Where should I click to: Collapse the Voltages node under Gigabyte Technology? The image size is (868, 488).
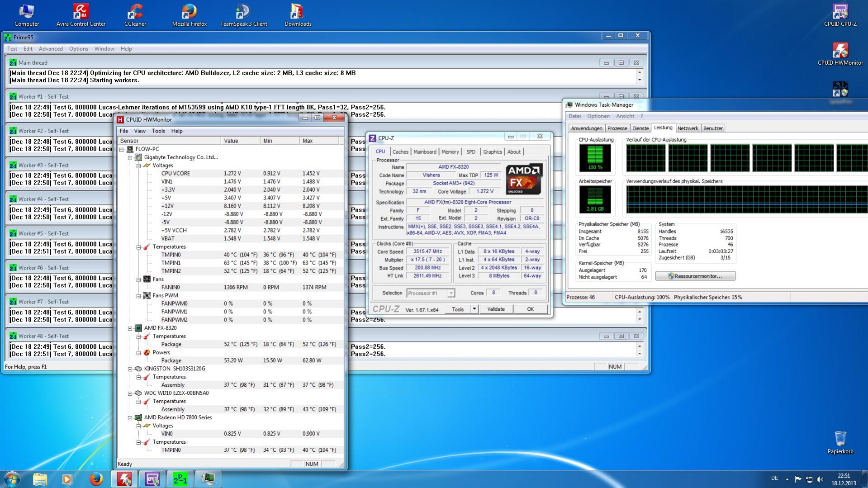[139, 166]
